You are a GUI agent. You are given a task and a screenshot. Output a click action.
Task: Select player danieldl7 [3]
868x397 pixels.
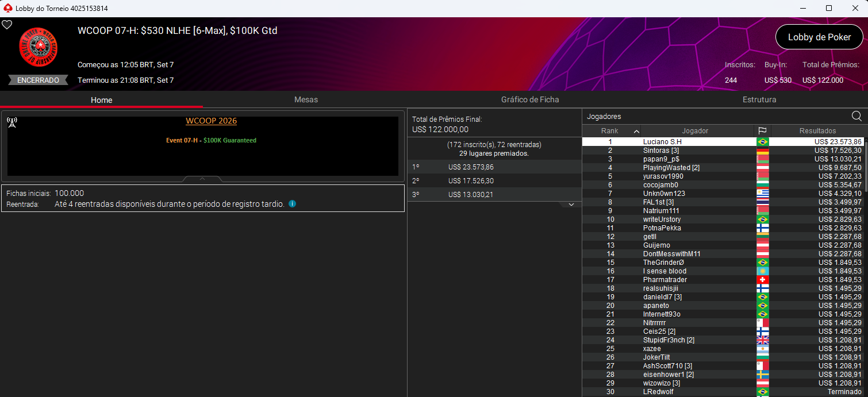tap(723, 297)
